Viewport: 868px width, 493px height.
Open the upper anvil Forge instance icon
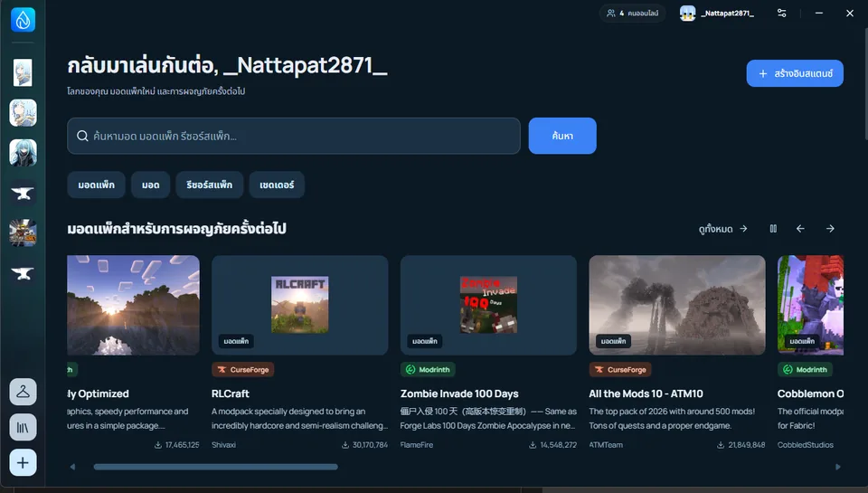(23, 194)
